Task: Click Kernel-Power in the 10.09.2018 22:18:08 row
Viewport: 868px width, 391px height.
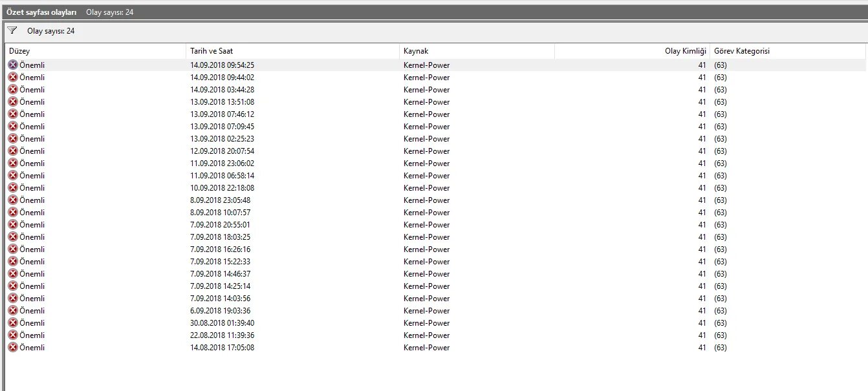Action: pos(426,187)
